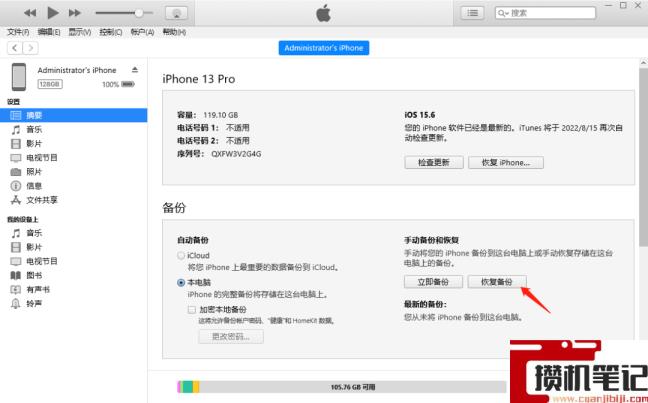This screenshot has width=648, height=403.
Task: Go back with the left arrow button
Action: (15, 48)
